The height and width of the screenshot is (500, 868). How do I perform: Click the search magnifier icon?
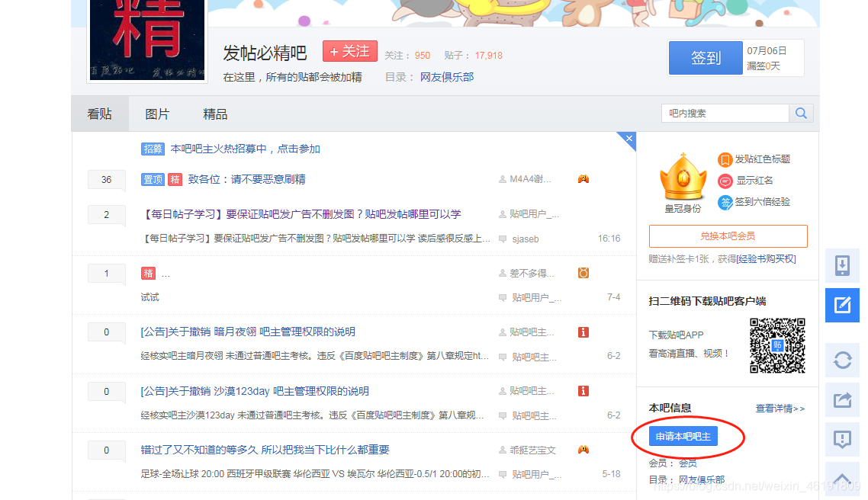pyautogui.click(x=801, y=114)
